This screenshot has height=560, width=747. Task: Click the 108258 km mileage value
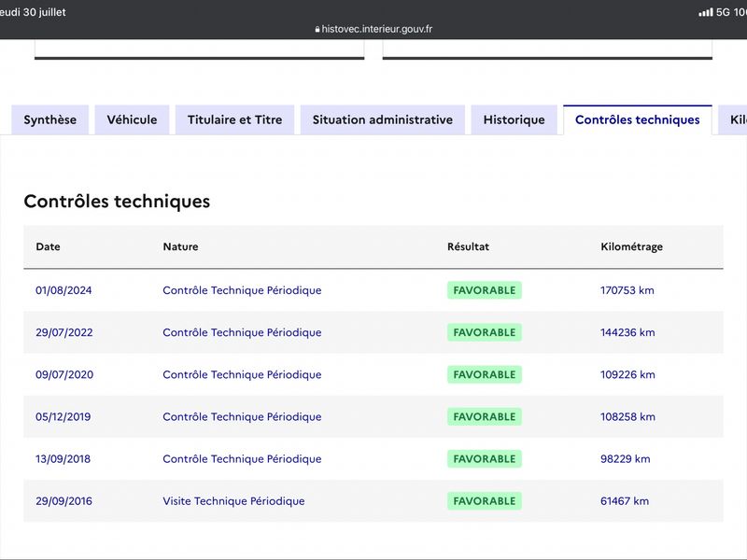627,416
